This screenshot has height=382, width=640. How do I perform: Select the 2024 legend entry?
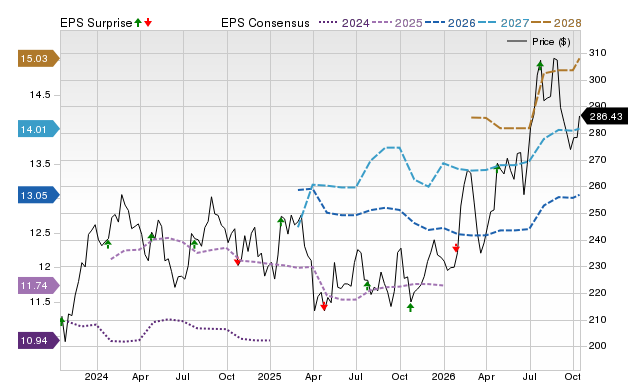click(344, 23)
